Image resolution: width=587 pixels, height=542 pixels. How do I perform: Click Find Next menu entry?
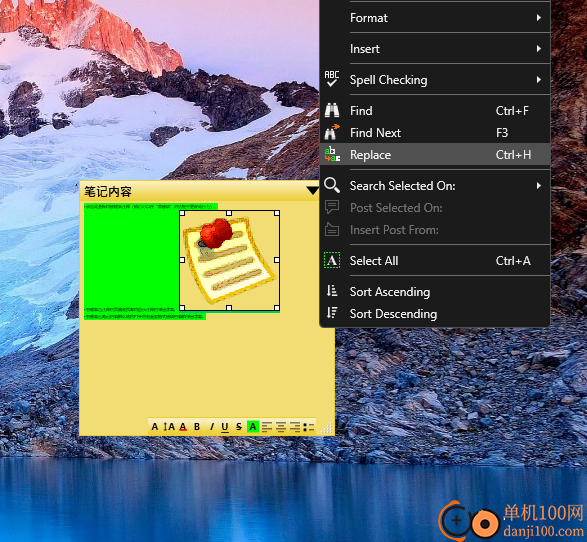[x=435, y=133]
